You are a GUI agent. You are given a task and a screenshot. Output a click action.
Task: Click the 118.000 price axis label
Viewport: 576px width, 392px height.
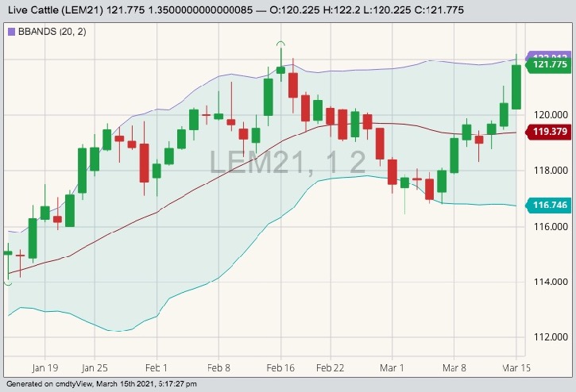[551, 171]
